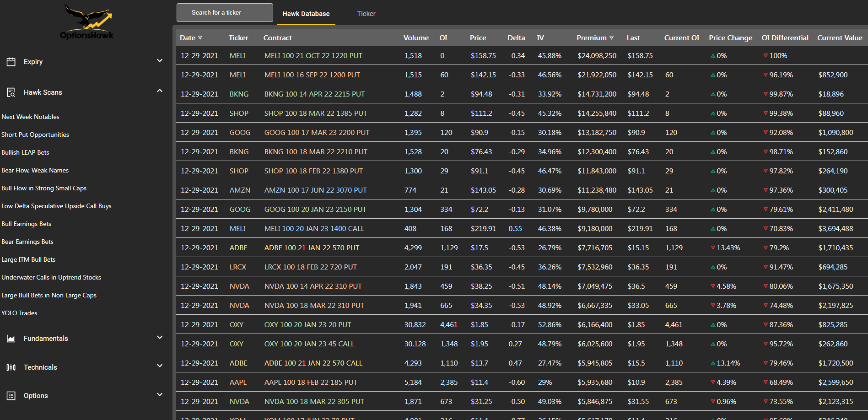Click the AAPL ticker cell
This screenshot has height=420, width=868.
(238, 382)
